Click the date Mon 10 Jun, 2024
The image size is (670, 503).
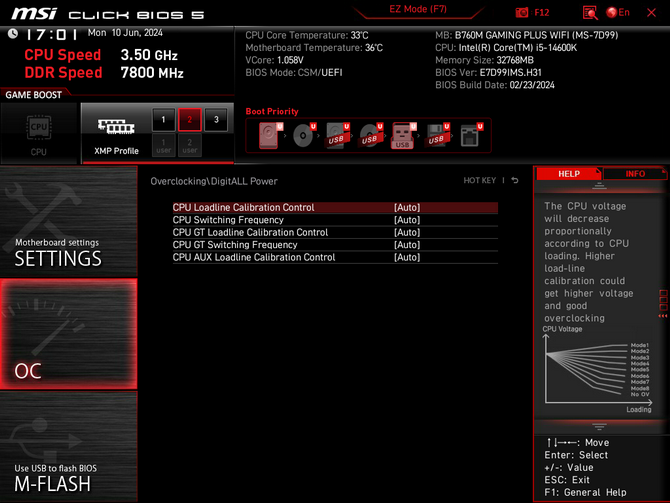[x=125, y=33]
